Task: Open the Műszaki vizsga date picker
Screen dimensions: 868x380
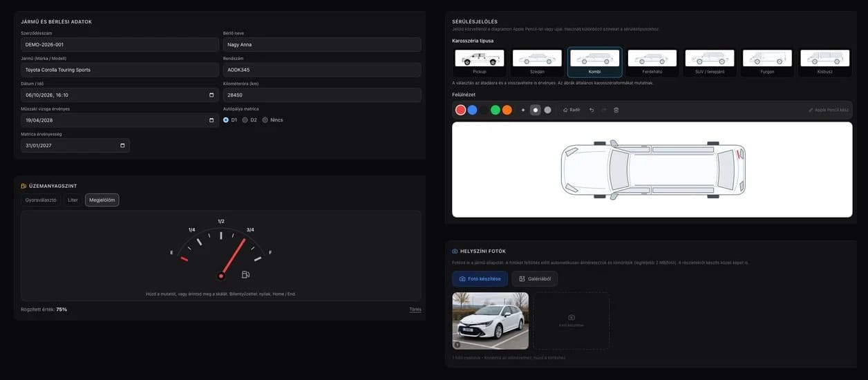Action: tap(211, 120)
